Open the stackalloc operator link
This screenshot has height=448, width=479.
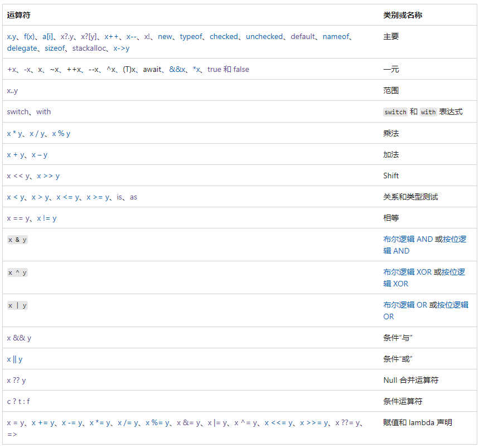[89, 48]
